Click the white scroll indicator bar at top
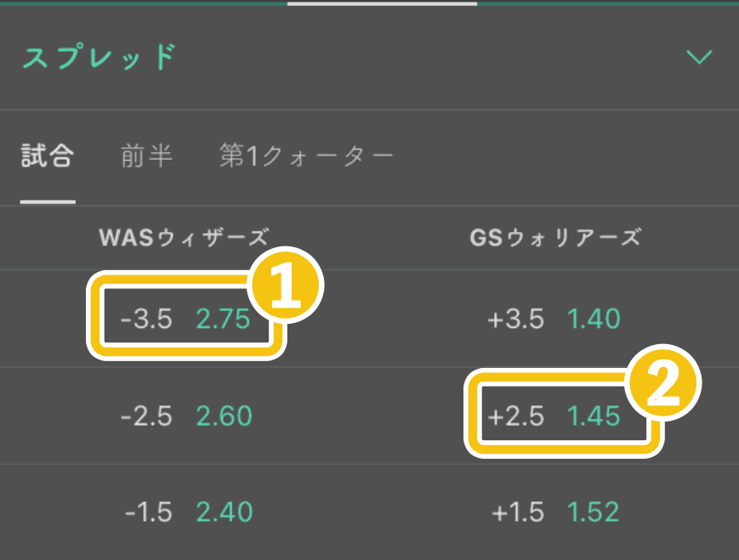739x560 pixels. click(x=382, y=3)
